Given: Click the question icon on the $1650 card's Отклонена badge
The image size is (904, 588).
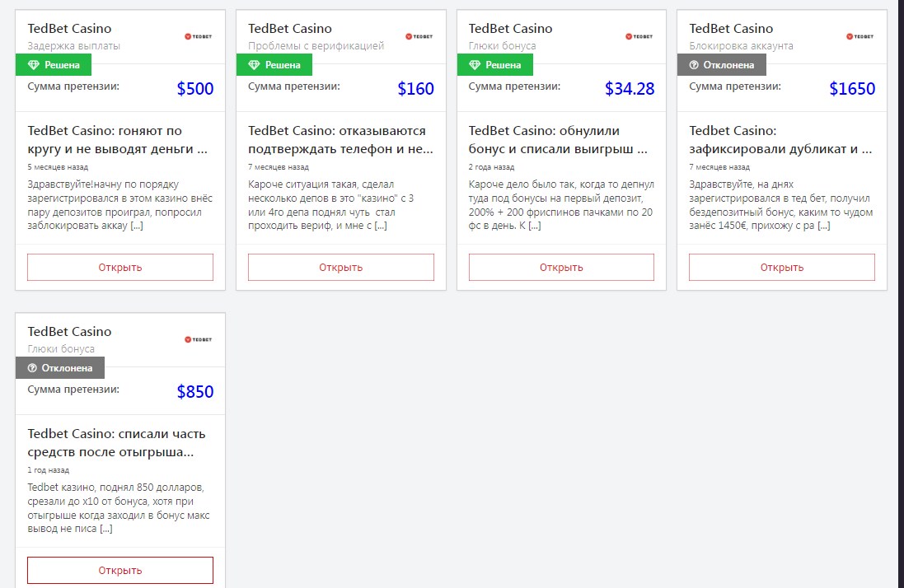Looking at the screenshot, I should 694,65.
